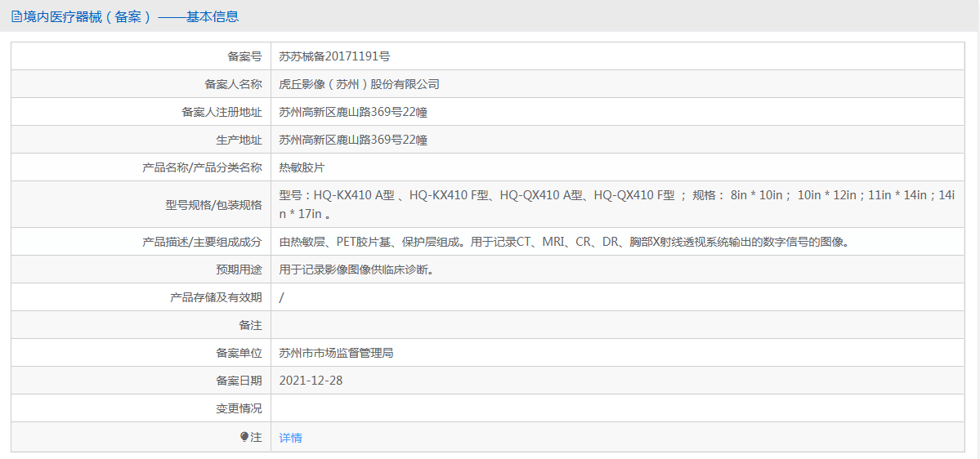Click the model text starting 型号：HQ-KX410

(x=617, y=205)
